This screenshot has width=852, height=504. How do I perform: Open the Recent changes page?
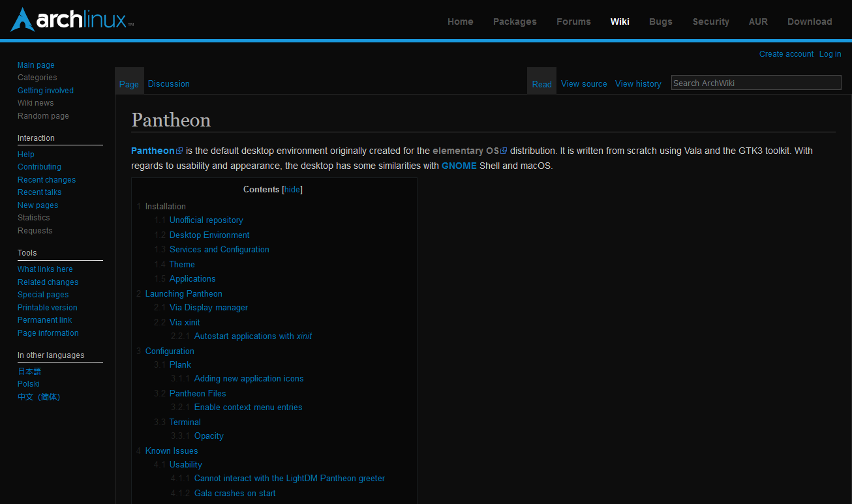tap(46, 179)
